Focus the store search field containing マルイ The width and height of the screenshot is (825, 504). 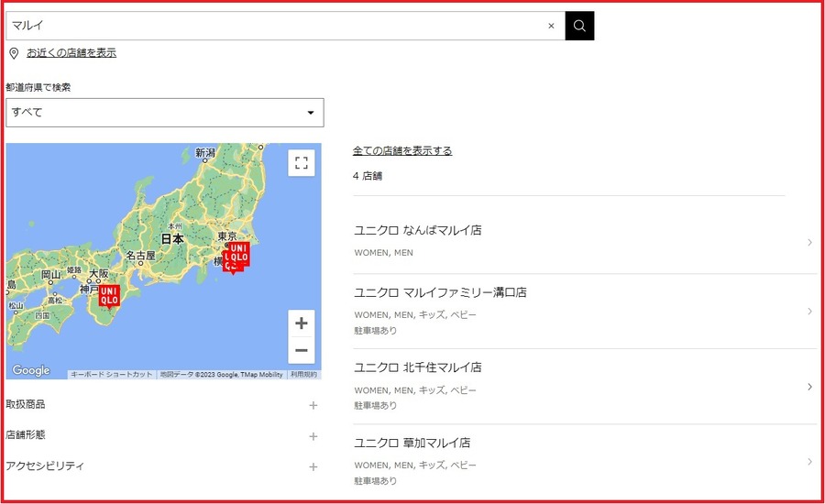285,26
